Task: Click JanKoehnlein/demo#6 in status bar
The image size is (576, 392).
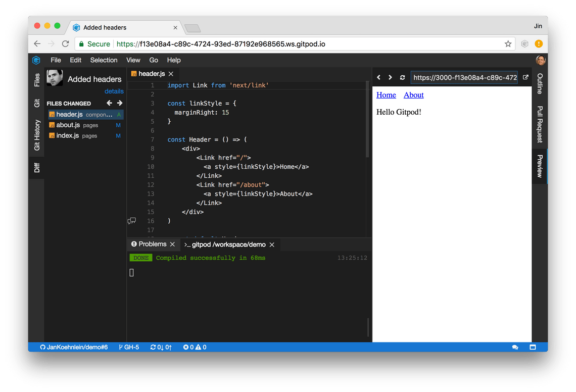Action: (x=74, y=347)
